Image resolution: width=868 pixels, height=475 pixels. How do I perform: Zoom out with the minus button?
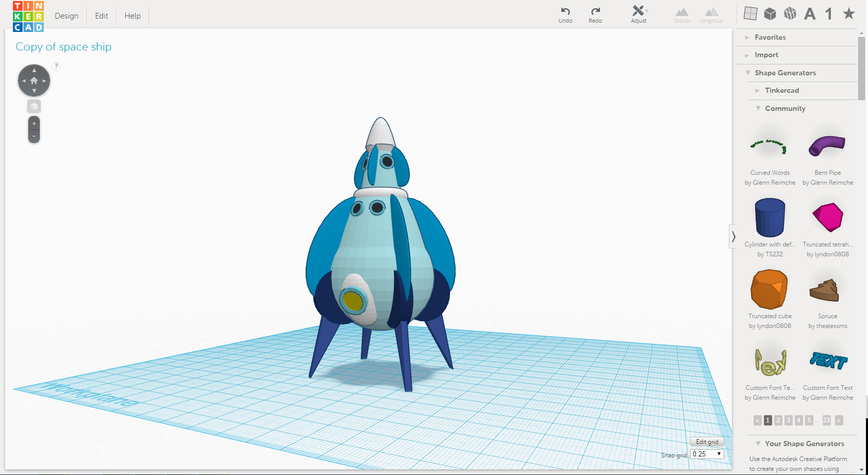(x=34, y=136)
